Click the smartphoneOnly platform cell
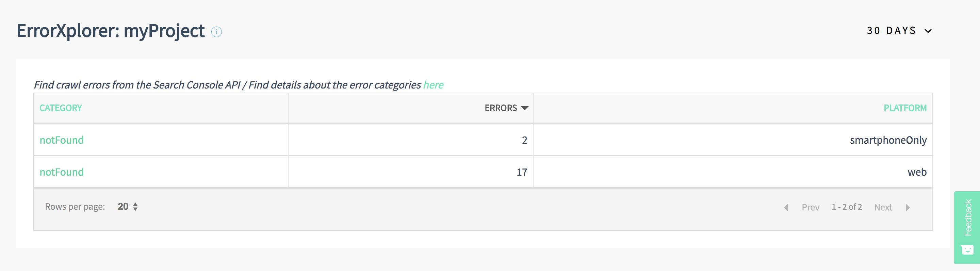Viewport: 980px width, 271px height. pos(733,140)
